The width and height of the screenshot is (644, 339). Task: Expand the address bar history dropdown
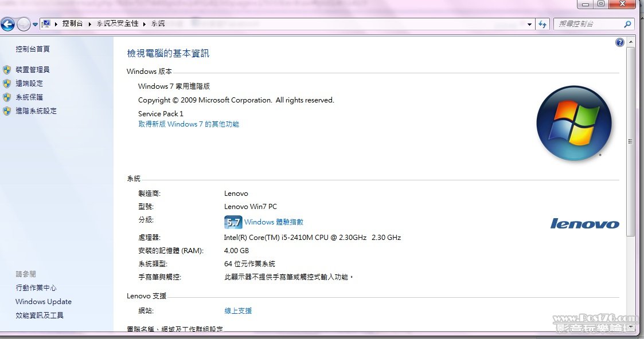click(529, 24)
